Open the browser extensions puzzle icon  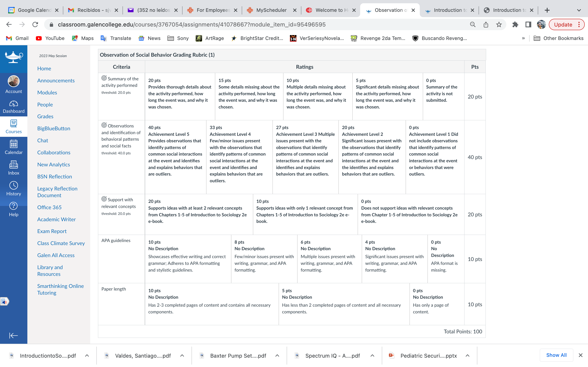[515, 24]
